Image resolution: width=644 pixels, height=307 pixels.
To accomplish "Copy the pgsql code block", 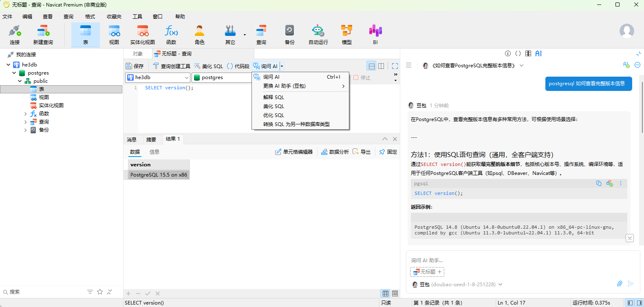I will 599,183.
